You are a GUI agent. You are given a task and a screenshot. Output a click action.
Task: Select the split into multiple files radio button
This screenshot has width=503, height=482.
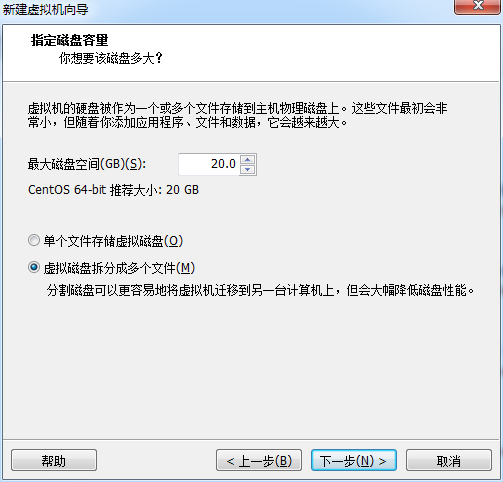34,267
